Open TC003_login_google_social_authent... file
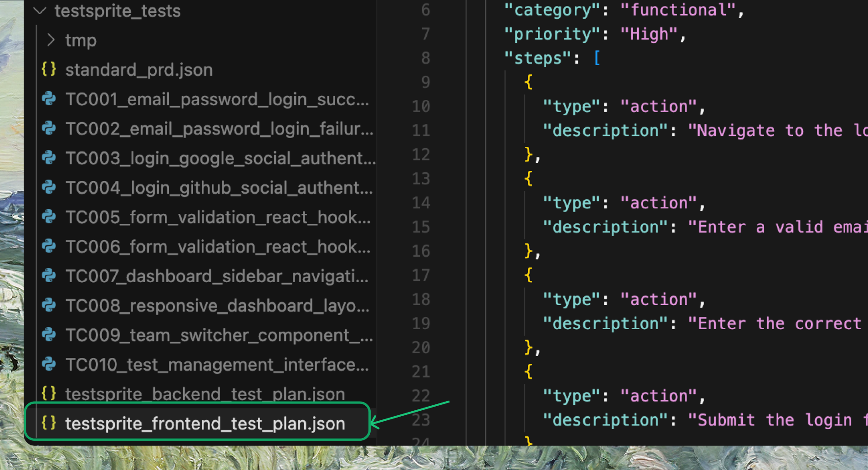The image size is (868, 470). coord(220,158)
